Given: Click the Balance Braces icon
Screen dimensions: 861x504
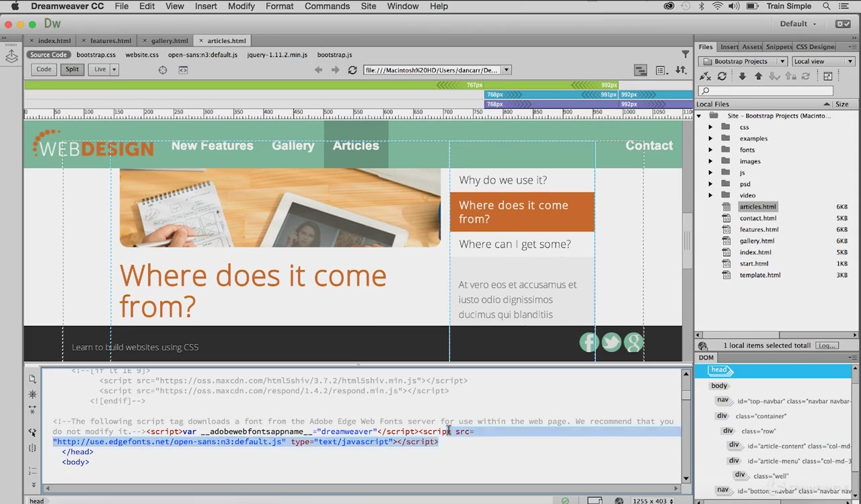Looking at the screenshot, I should 32,448.
